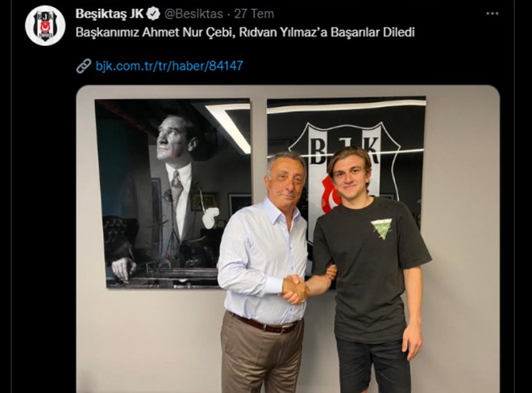The width and height of the screenshot is (532, 393).
Task: Open the three-dot more options menu
Action: pyautogui.click(x=493, y=14)
